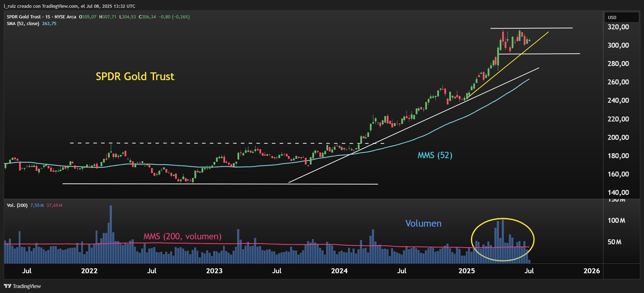Click the 240,00 price axis label
The width and height of the screenshot is (644, 293).
tap(618, 100)
